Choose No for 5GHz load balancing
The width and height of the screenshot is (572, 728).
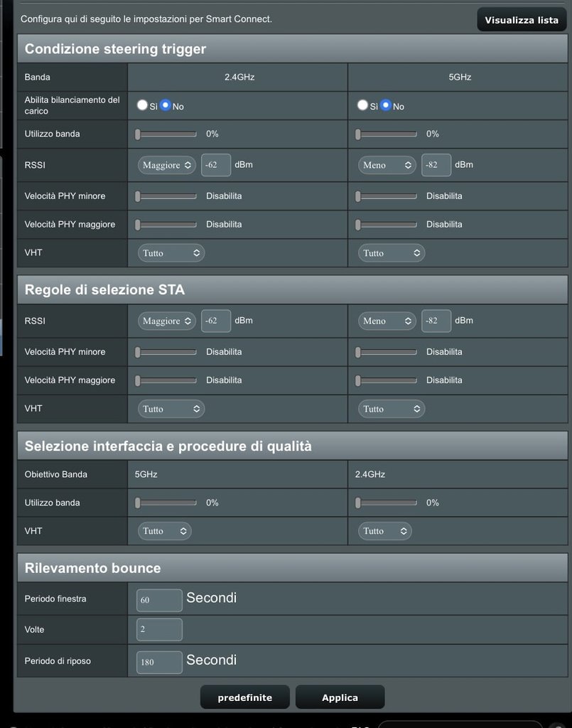[385, 105]
